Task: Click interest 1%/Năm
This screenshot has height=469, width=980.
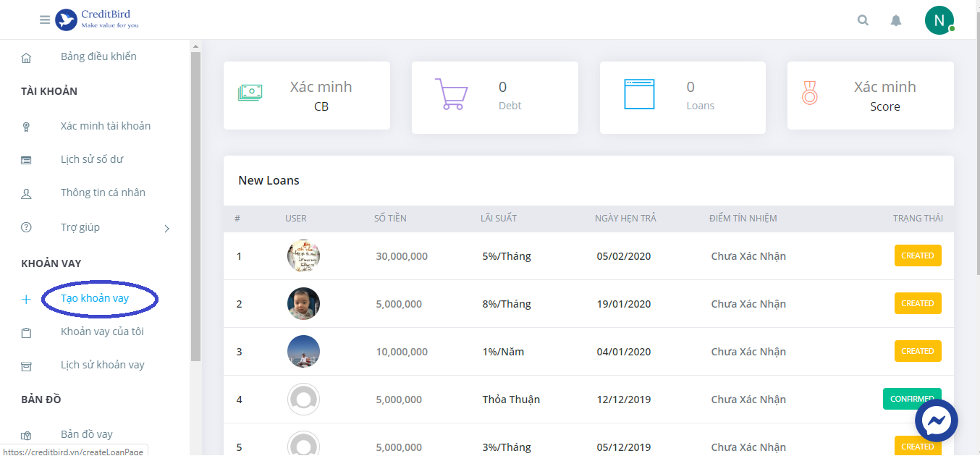Action: point(503,352)
